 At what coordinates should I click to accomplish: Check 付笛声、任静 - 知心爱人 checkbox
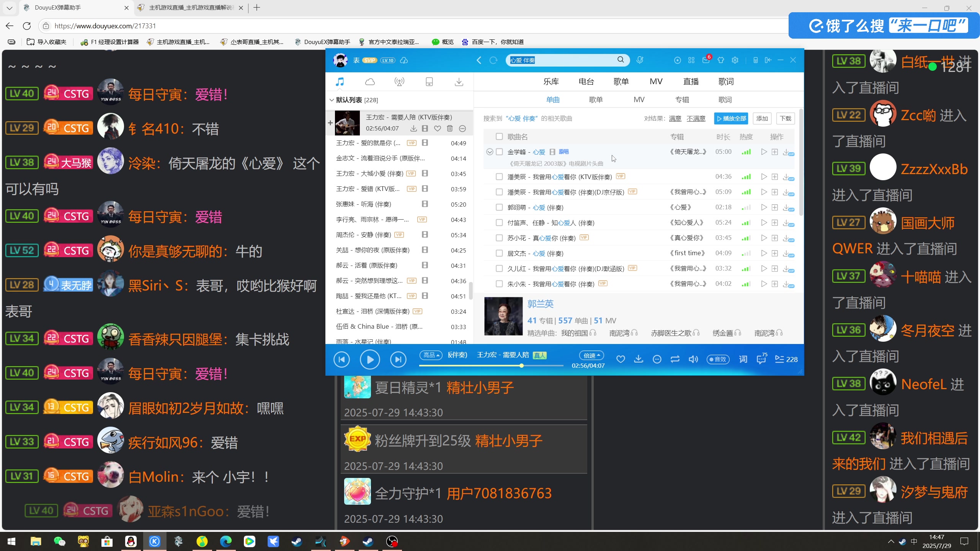[x=499, y=223]
